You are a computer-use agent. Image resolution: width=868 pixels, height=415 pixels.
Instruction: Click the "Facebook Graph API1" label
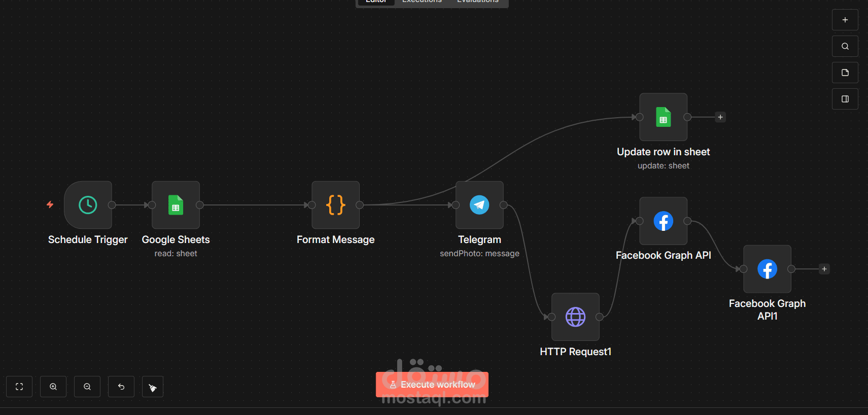tap(767, 310)
